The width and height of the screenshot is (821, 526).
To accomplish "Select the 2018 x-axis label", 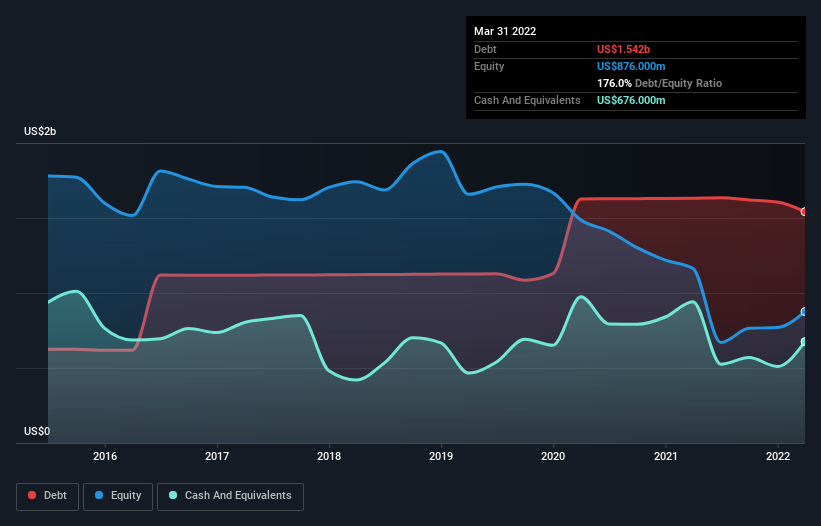I will coord(329,456).
